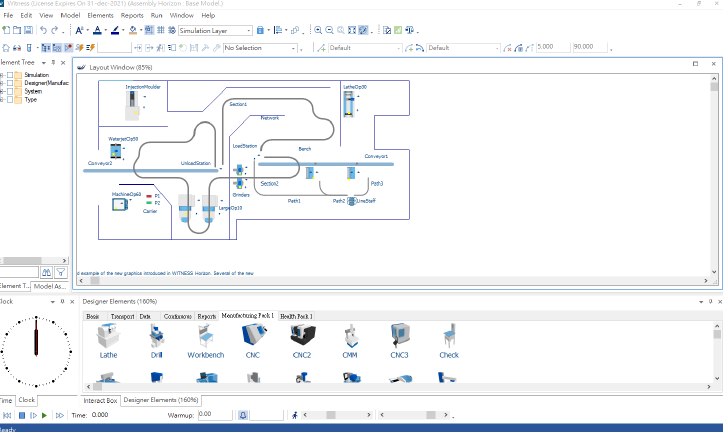Click the Drill element icon
Image resolution: width=723 pixels, height=432 pixels.
point(156,337)
